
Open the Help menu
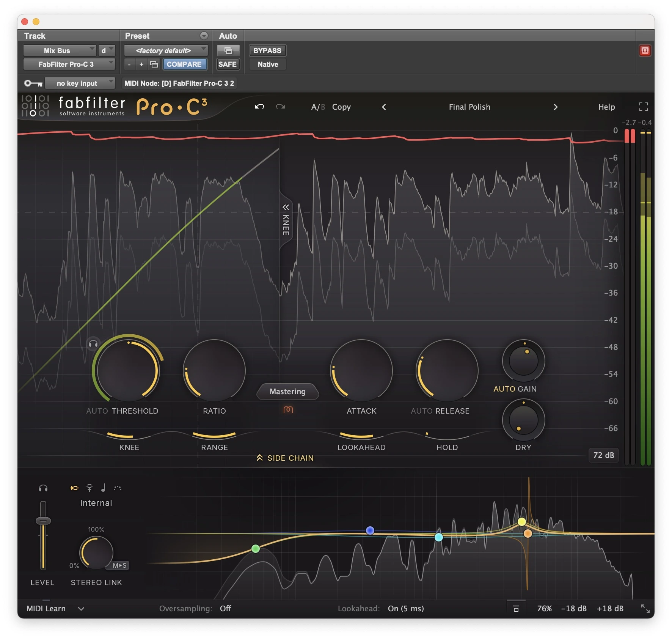606,107
